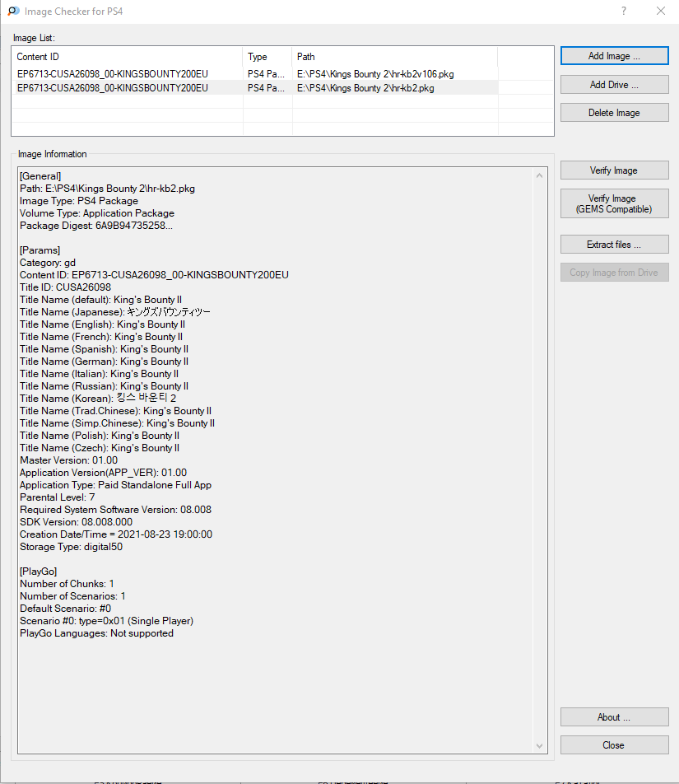Click the Number of Chunks: 1 line

67,584
